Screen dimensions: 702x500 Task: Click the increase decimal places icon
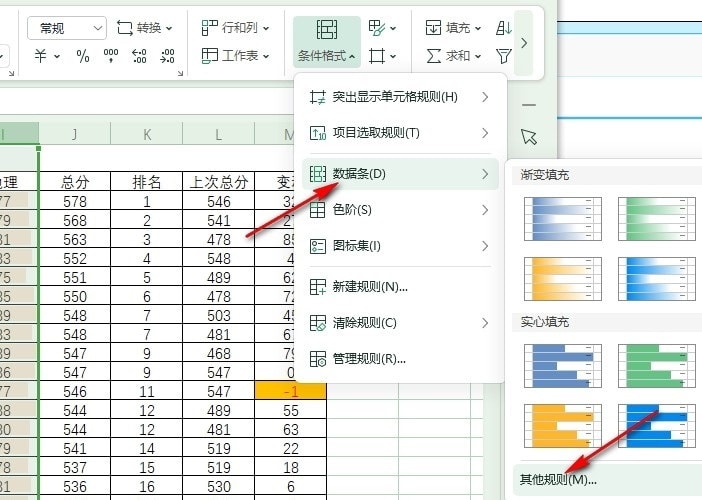pyautogui.click(x=139, y=56)
